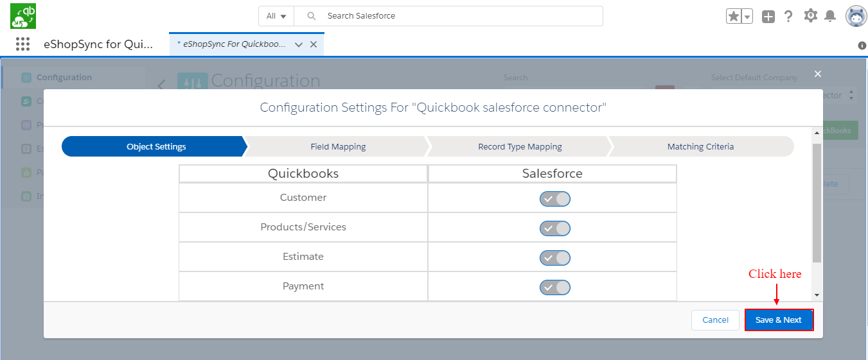The width and height of the screenshot is (868, 360).
Task: Go to the Field Mapping step
Action: pos(338,146)
